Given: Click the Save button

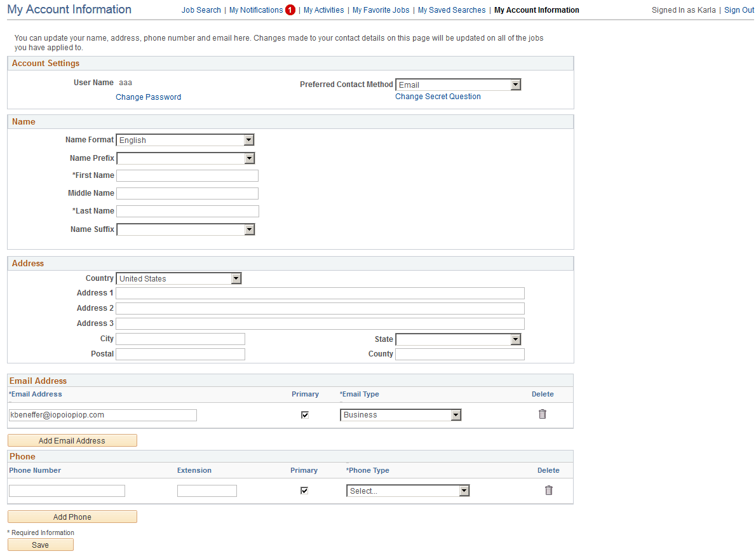Looking at the screenshot, I should pos(40,545).
